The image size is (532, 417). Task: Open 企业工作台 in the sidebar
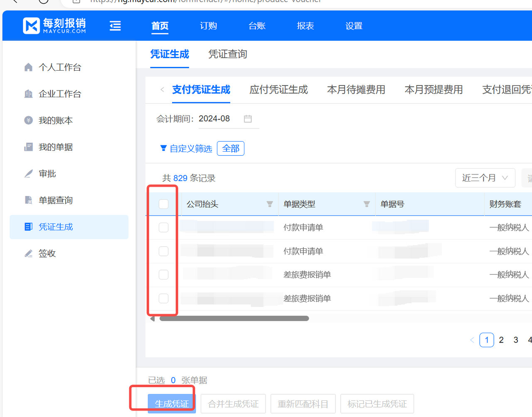60,94
